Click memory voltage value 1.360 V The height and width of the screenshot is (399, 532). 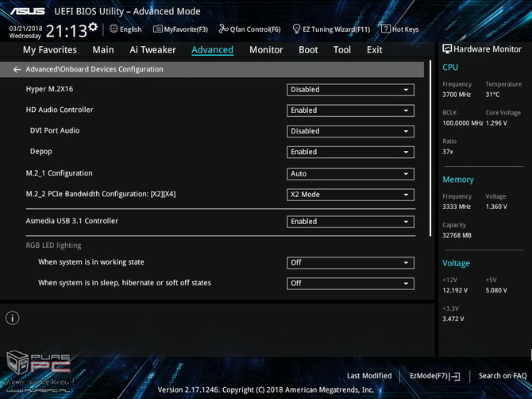tap(496, 207)
